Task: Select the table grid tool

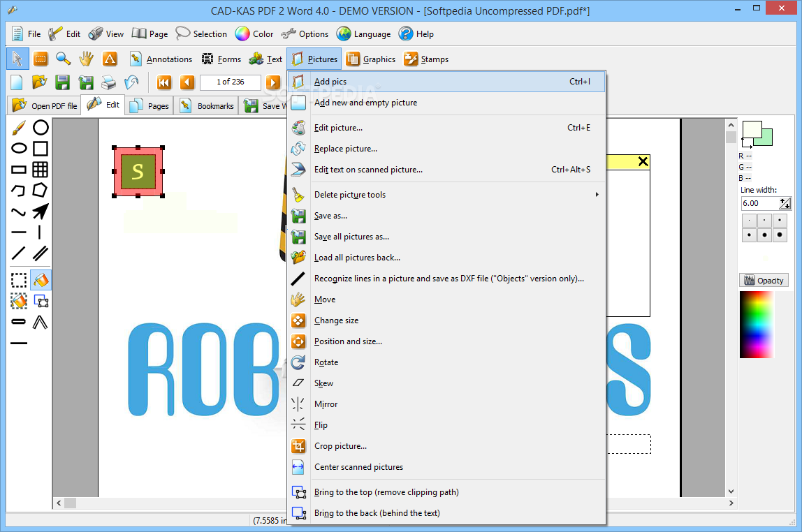Action: click(x=41, y=169)
